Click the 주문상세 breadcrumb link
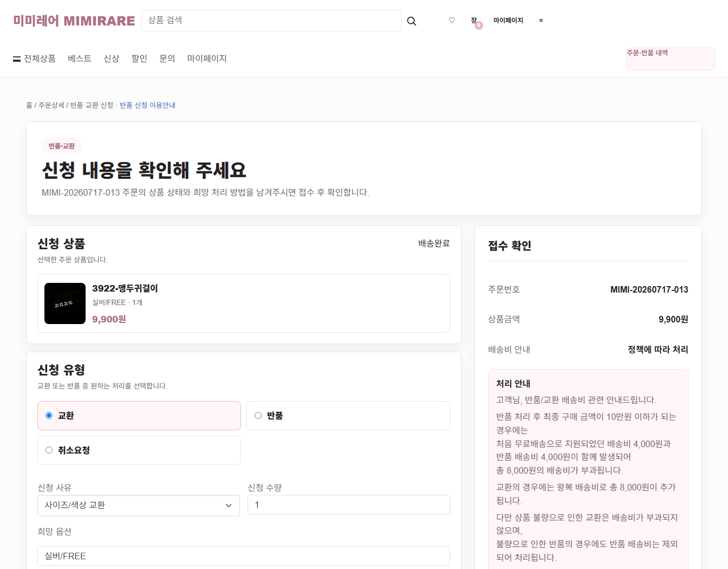Image resolution: width=728 pixels, height=569 pixels. pyautogui.click(x=51, y=105)
